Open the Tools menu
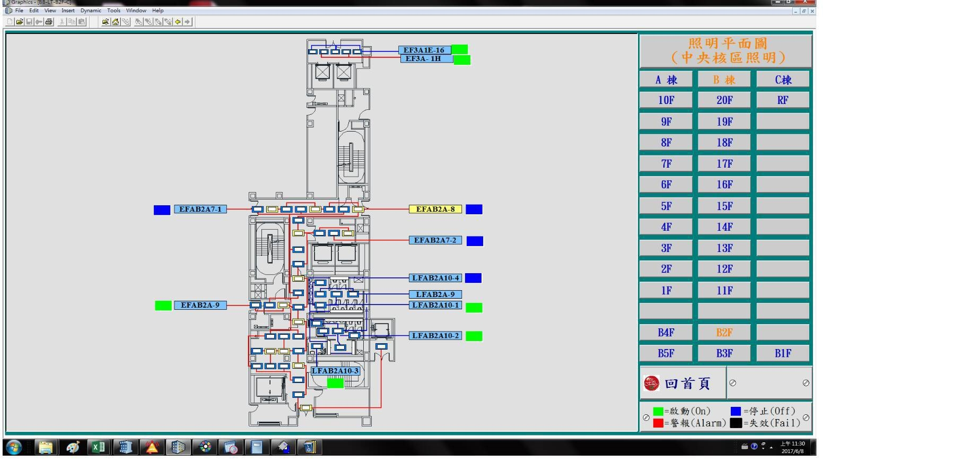Viewport: 980px width, 470px height. tap(113, 11)
